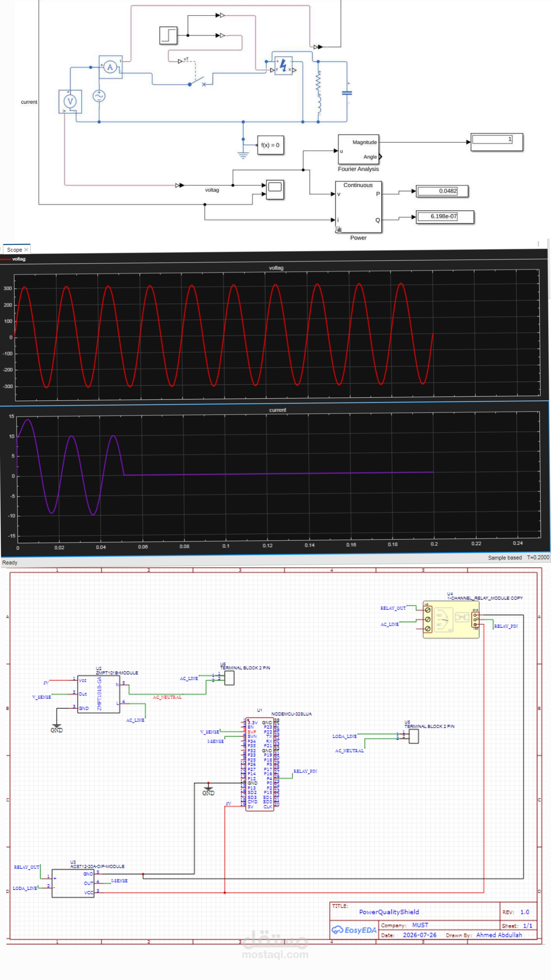Click the I-SENSE net label beside NodeMCU
Viewport: 551px width, 980px height.
pyautogui.click(x=215, y=741)
